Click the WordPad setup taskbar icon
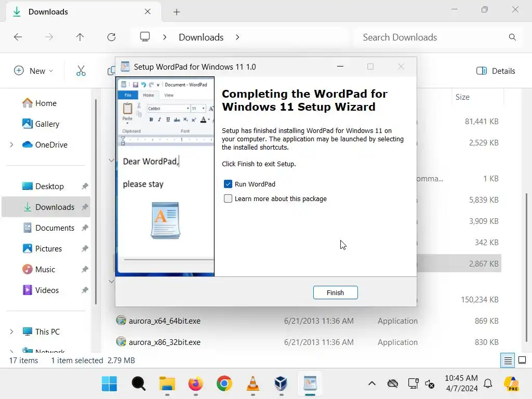532x399 pixels. (310, 384)
